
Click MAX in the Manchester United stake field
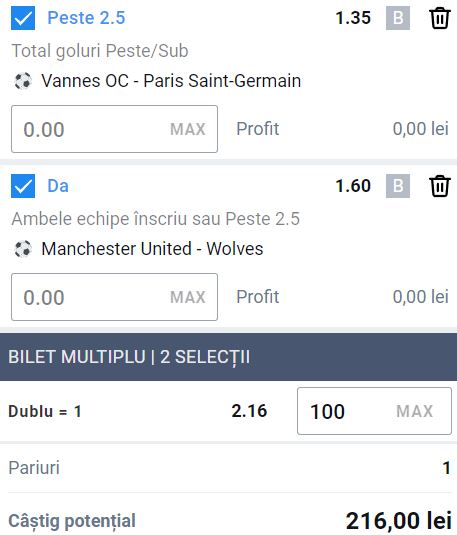coord(188,297)
